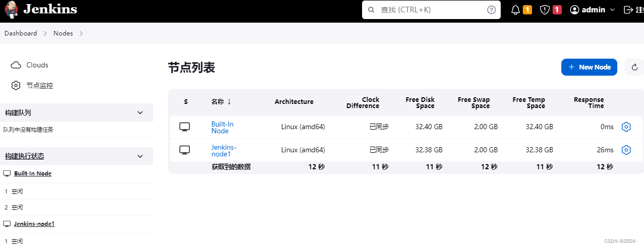The height and width of the screenshot is (248, 644).
Task: Click the S status column header
Action: [186, 102]
